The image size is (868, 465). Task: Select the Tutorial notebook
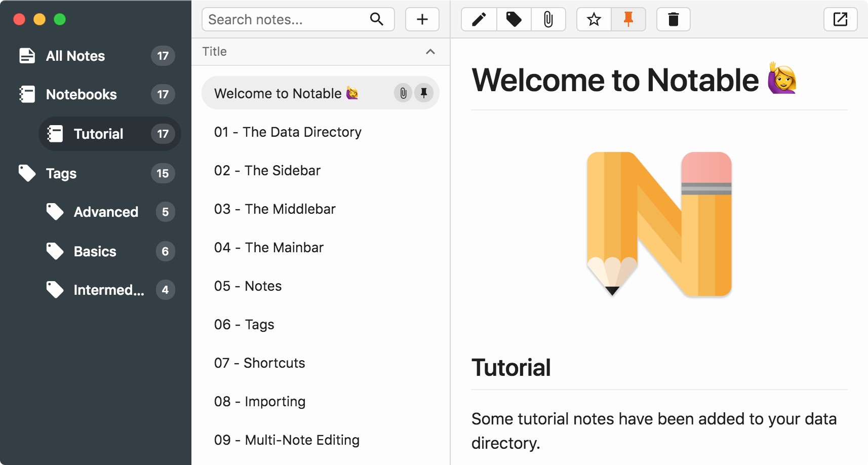click(99, 134)
